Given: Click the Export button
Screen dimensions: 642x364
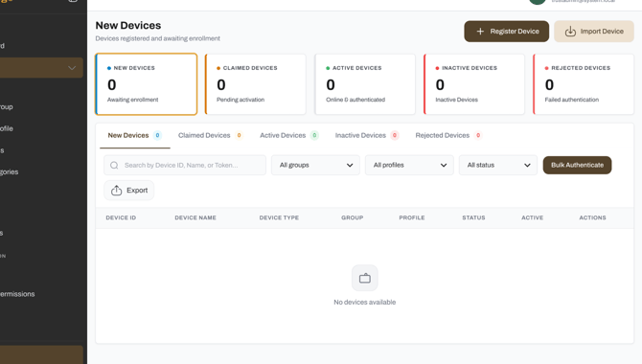Looking at the screenshot, I should (129, 191).
